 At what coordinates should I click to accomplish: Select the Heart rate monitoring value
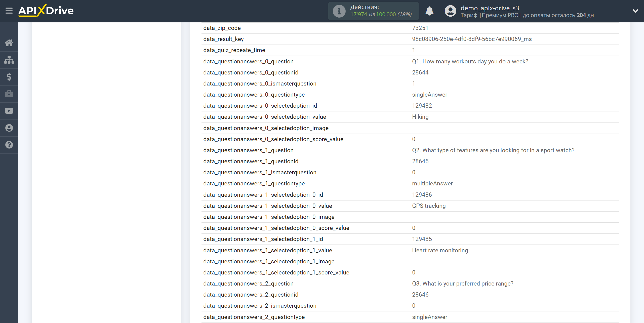click(440, 250)
